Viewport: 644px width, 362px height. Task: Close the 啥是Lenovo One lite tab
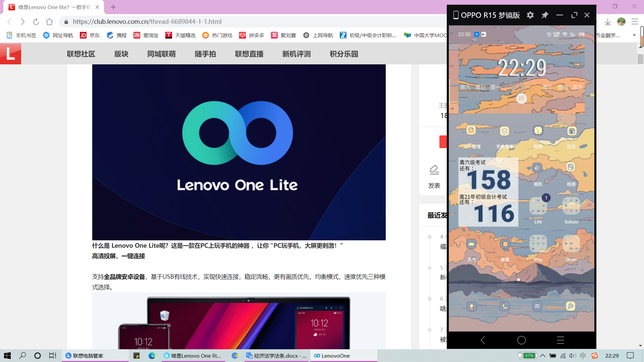click(x=97, y=7)
